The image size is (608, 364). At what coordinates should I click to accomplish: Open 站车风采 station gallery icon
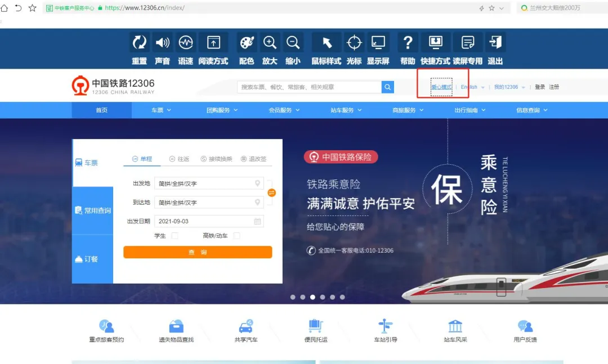tap(455, 326)
